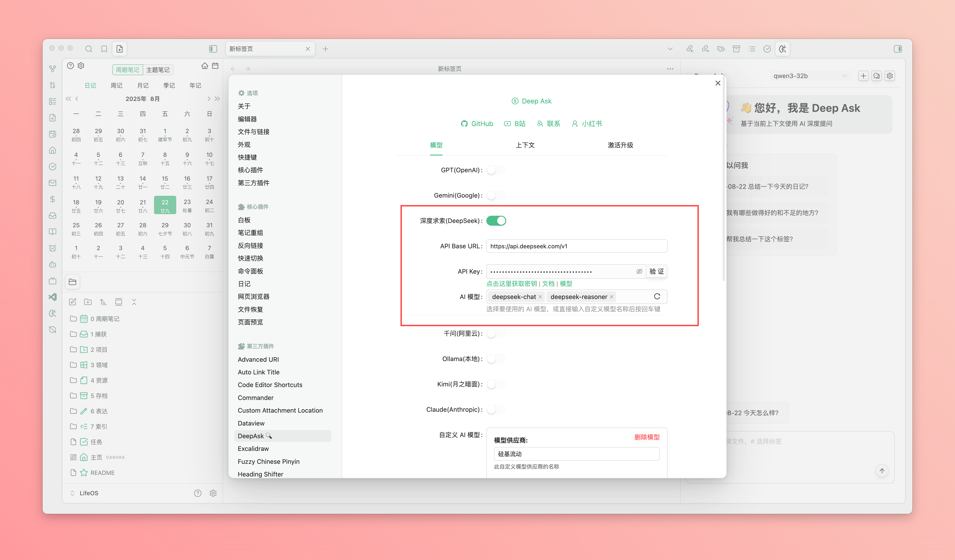Enable the GPT(OpenAI) toggle

click(x=496, y=170)
